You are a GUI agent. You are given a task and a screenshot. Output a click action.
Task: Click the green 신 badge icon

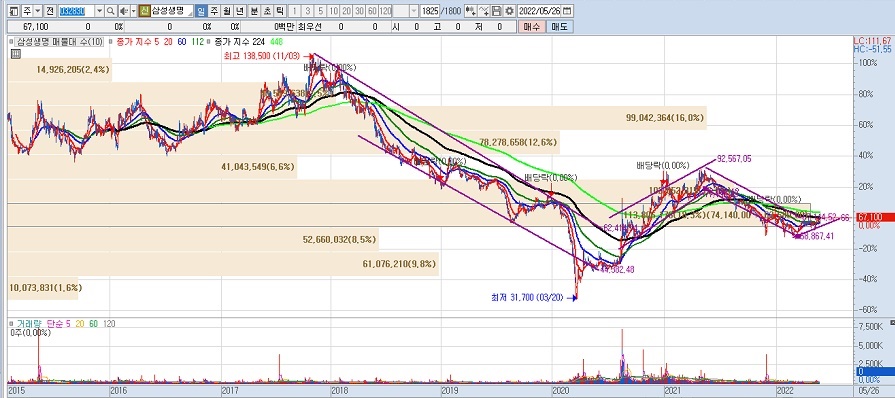(145, 11)
